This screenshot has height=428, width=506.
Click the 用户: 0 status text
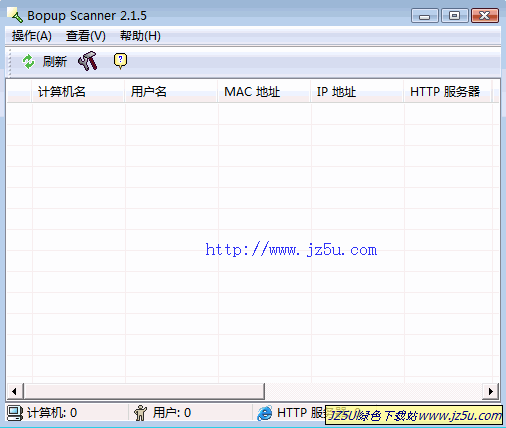[172, 413]
